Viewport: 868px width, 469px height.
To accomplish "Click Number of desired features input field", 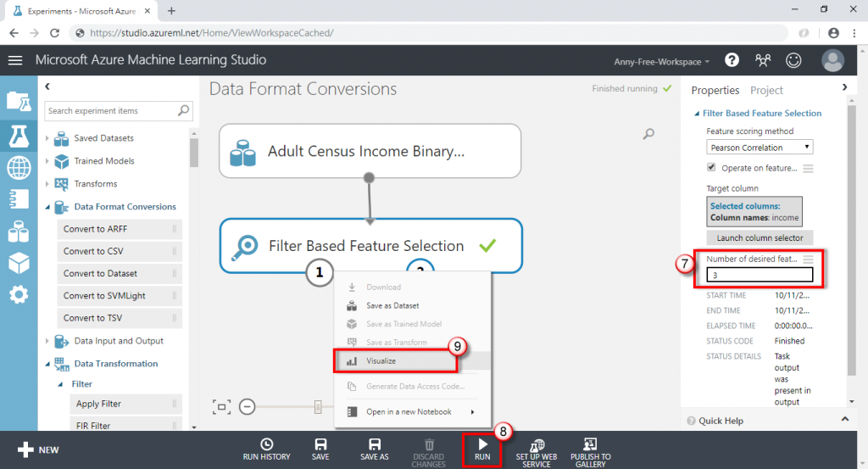I will click(759, 275).
